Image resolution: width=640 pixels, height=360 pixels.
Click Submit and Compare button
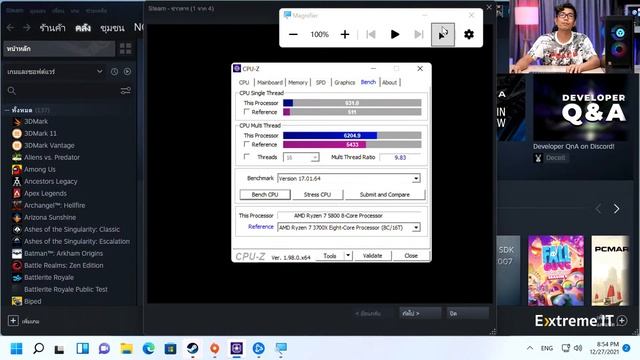385,195
